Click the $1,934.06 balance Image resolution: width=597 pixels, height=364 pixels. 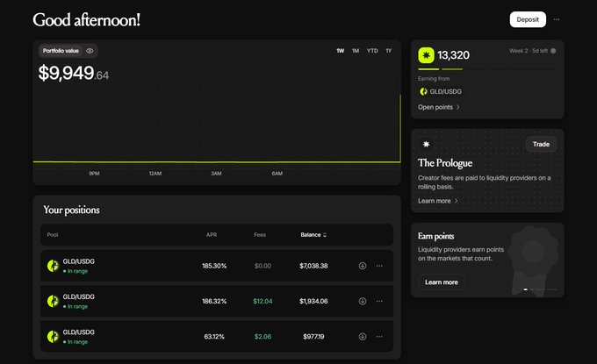(313, 301)
